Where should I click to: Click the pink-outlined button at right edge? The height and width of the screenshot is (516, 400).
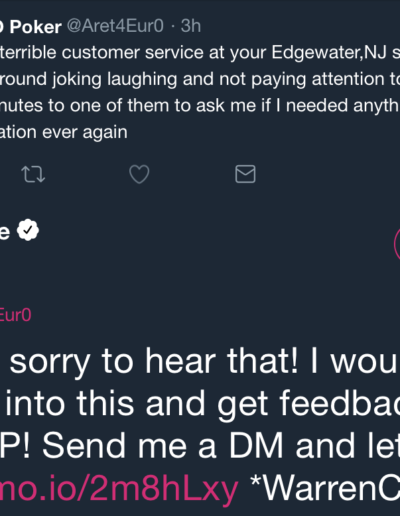pos(397,244)
